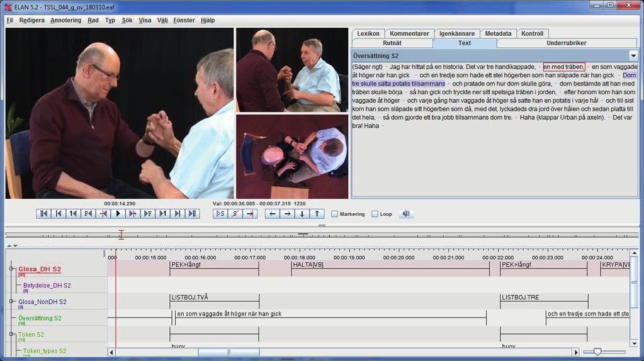Image resolution: width=644 pixels, height=361 pixels.
Task: Open the Fil menu
Action: 10,20
